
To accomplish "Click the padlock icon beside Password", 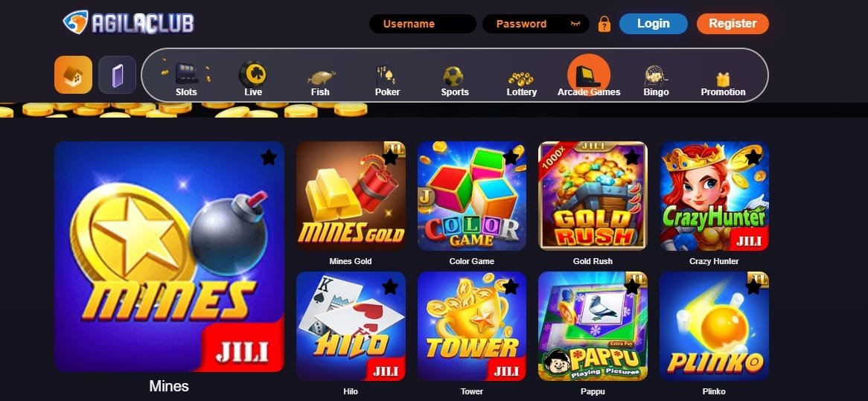I will (604, 24).
